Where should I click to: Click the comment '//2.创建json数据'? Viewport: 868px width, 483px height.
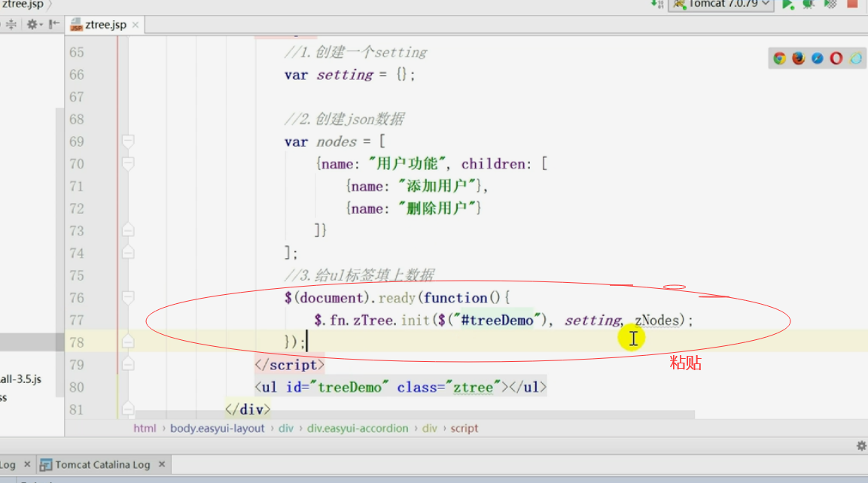click(x=344, y=119)
